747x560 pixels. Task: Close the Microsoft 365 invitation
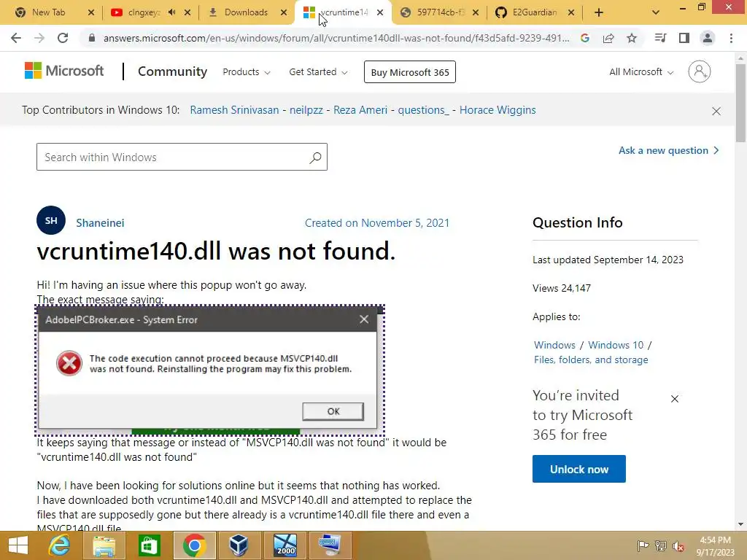click(675, 399)
